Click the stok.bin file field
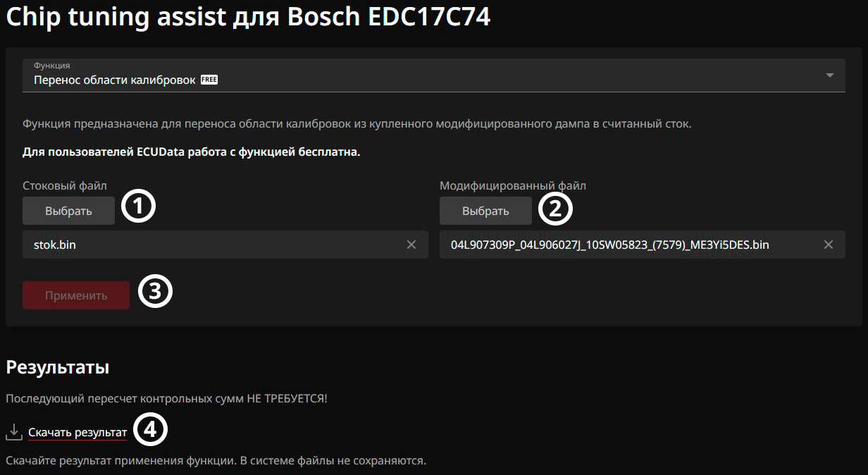 tap(211, 245)
